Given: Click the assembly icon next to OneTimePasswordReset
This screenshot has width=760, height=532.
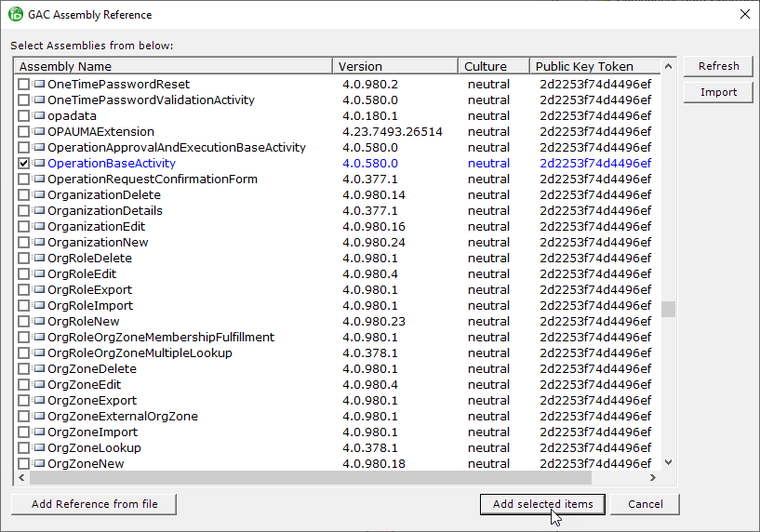Looking at the screenshot, I should [x=39, y=85].
